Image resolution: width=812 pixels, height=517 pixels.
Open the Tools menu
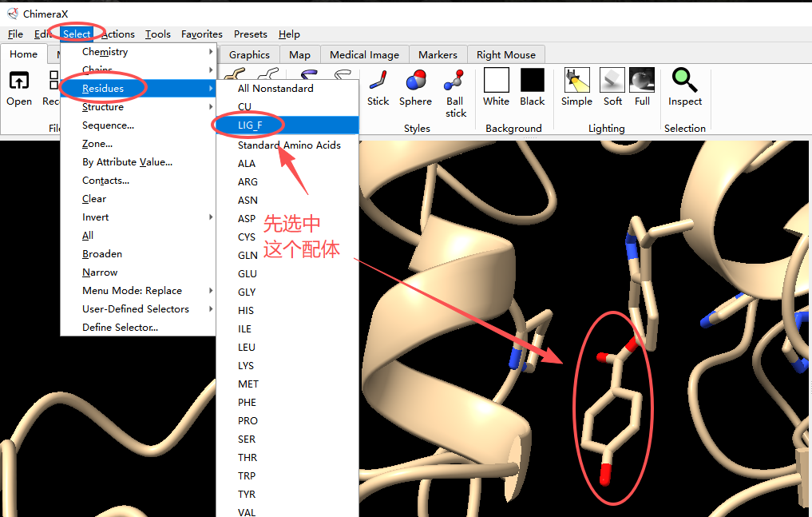[x=157, y=34]
